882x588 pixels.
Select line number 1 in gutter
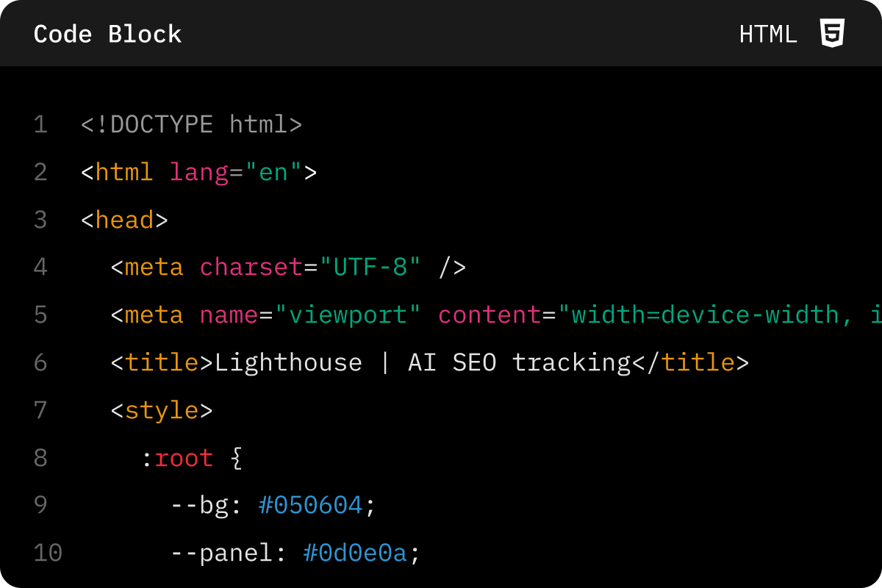point(40,125)
